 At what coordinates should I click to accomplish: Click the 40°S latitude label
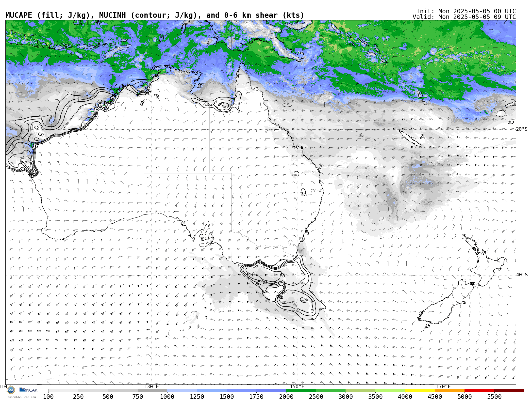pos(522,275)
